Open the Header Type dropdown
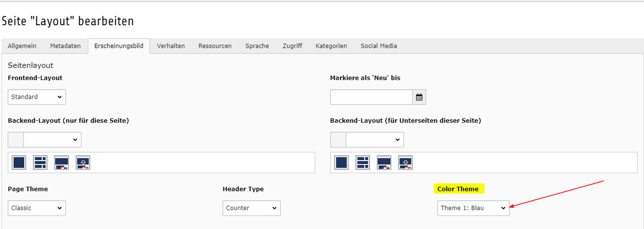 tap(252, 208)
